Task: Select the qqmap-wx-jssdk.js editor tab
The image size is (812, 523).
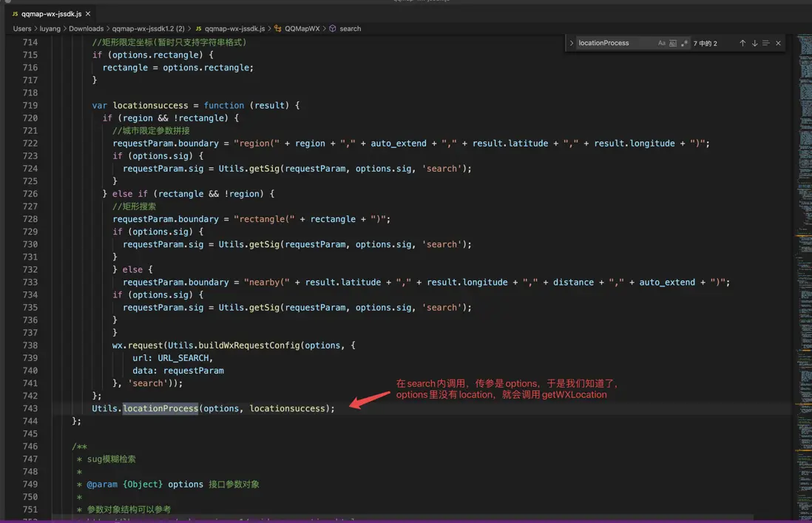Action: pos(50,14)
